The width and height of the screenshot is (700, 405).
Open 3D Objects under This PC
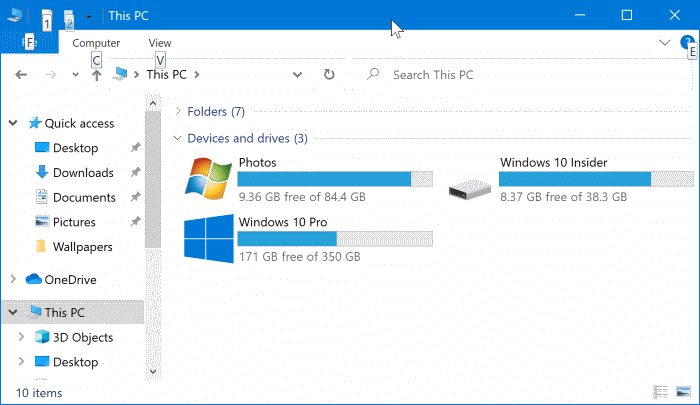83,338
